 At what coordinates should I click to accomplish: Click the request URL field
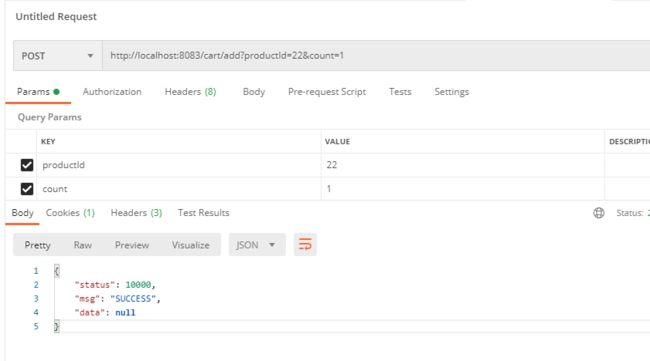(376, 56)
